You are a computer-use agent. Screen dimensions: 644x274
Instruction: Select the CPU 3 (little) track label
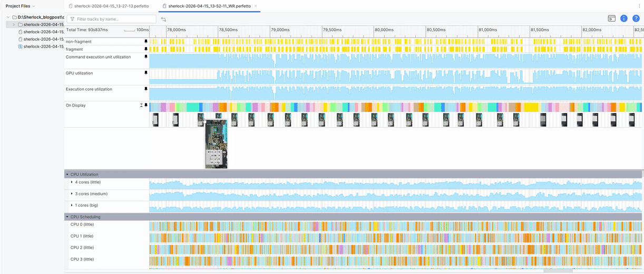[82, 259]
